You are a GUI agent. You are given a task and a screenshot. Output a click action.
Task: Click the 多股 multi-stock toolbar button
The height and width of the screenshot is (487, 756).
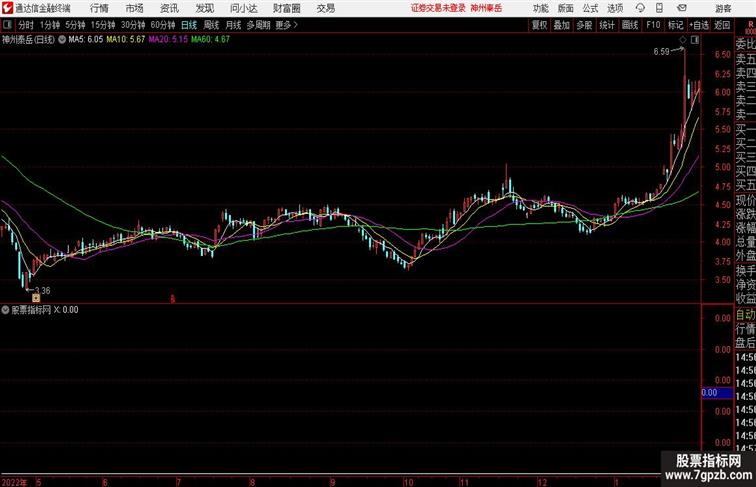coord(584,25)
